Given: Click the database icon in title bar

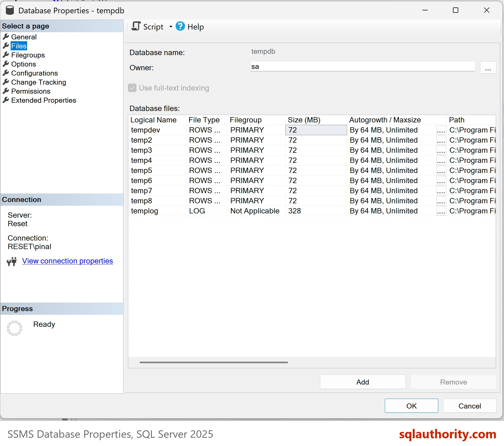Looking at the screenshot, I should [x=10, y=10].
